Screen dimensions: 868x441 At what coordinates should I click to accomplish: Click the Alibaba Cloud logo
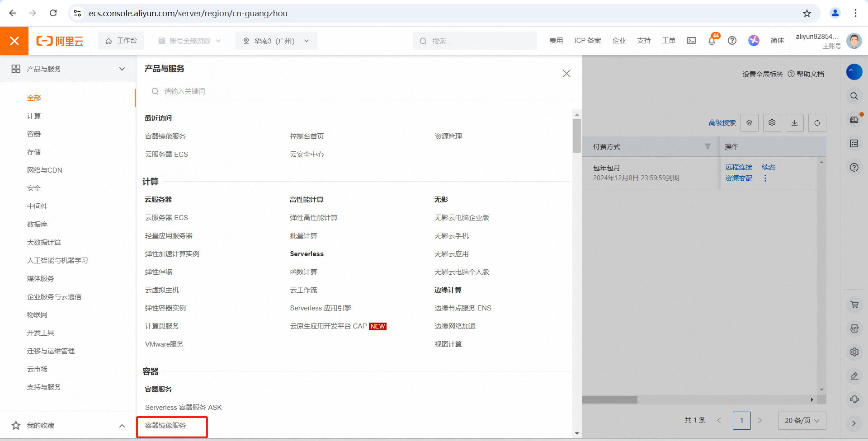(x=60, y=41)
